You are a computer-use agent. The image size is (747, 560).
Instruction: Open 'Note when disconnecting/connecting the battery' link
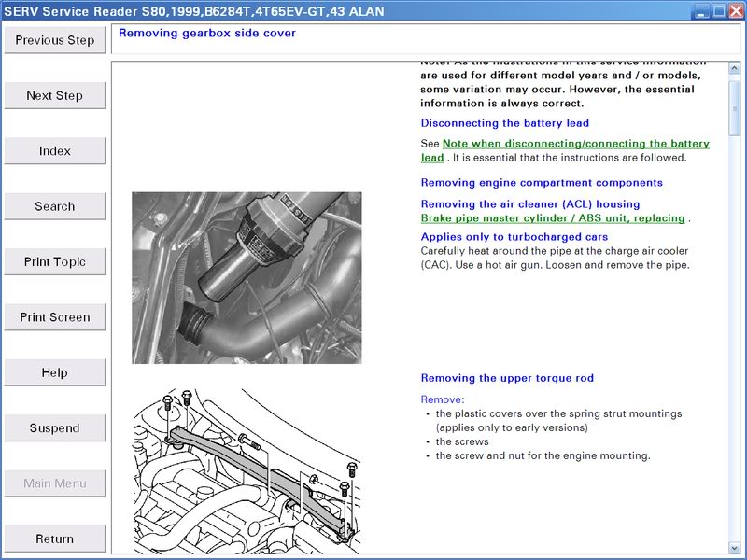tap(576, 144)
